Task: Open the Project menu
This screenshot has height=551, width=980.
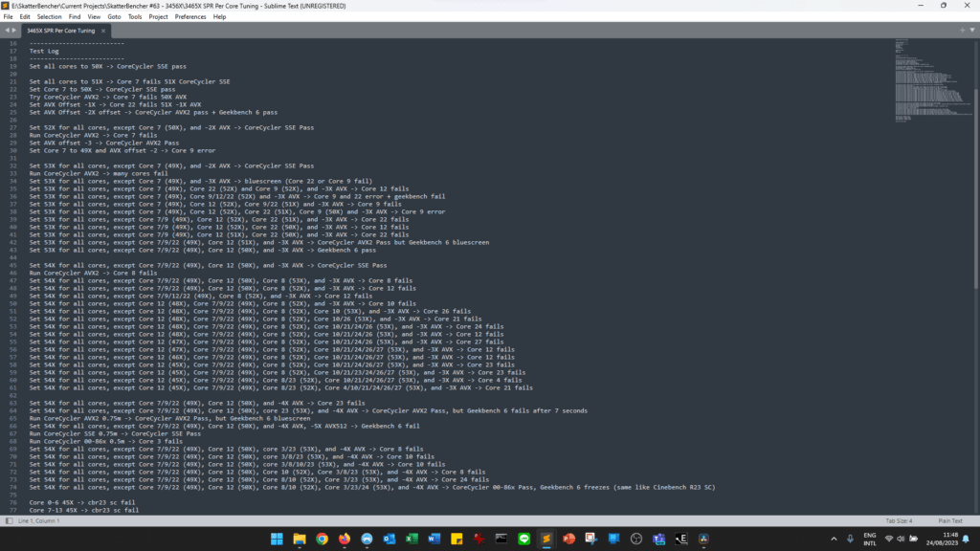Action: pyautogui.click(x=158, y=17)
